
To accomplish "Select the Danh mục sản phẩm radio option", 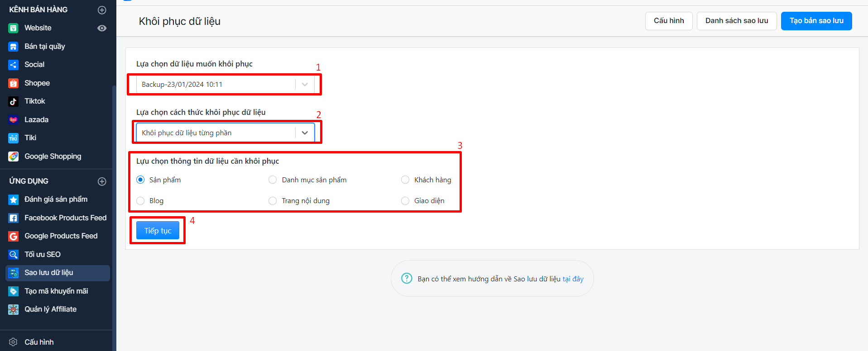I will [273, 180].
